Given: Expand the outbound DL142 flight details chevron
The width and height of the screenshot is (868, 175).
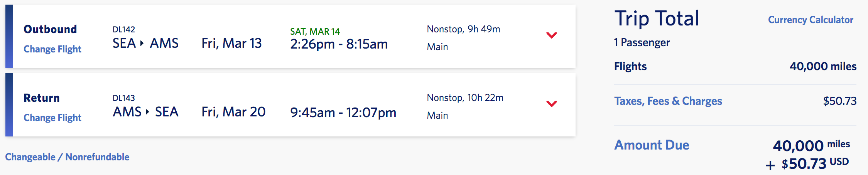Looking at the screenshot, I should (552, 35).
